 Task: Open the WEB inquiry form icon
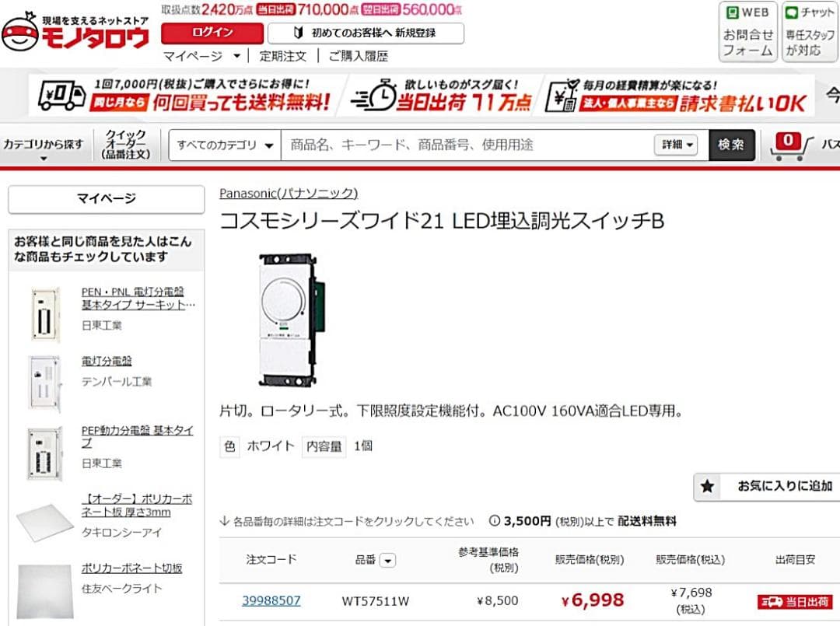coord(748,32)
